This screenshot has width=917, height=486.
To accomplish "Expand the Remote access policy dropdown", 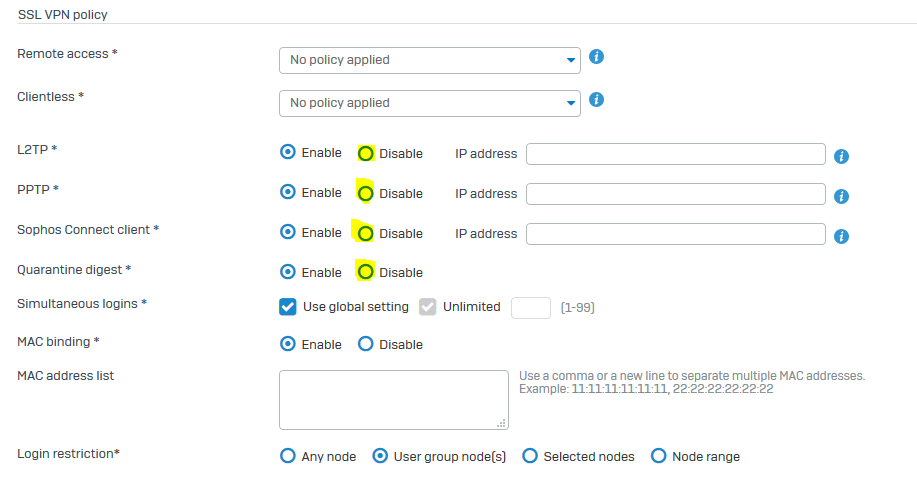I will coord(430,60).
